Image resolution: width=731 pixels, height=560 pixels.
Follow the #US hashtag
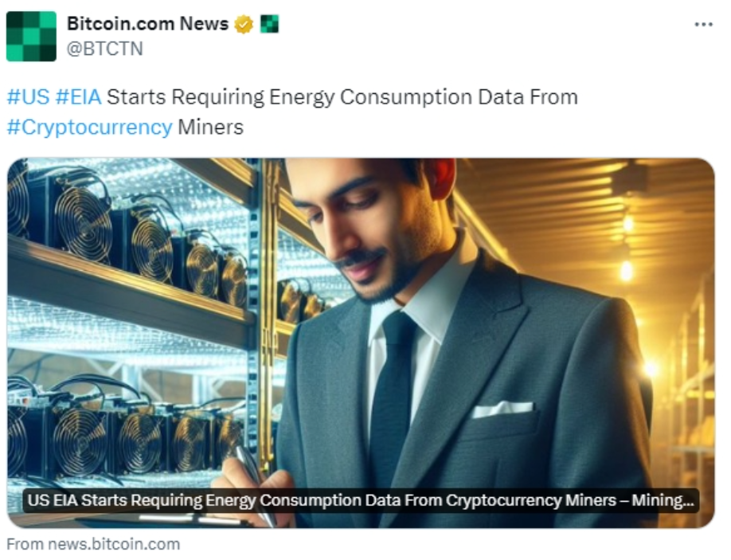coord(28,97)
